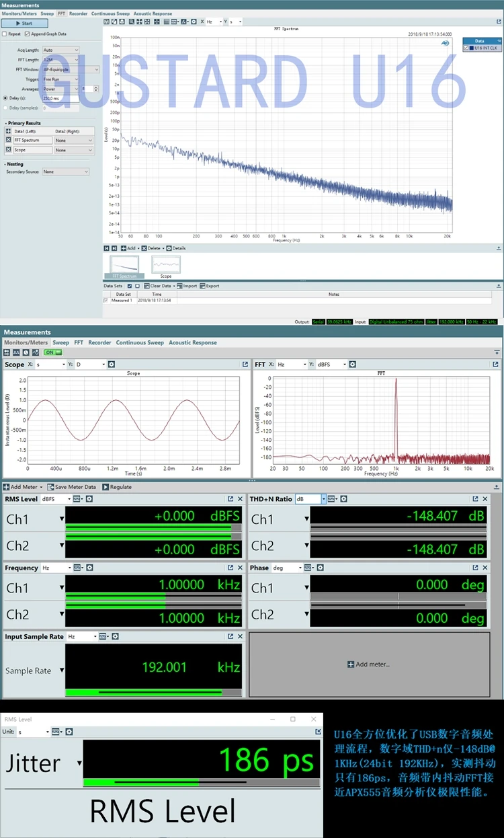
Task: Open RMS Level unit dBFS dropdown
Action: (x=55, y=499)
